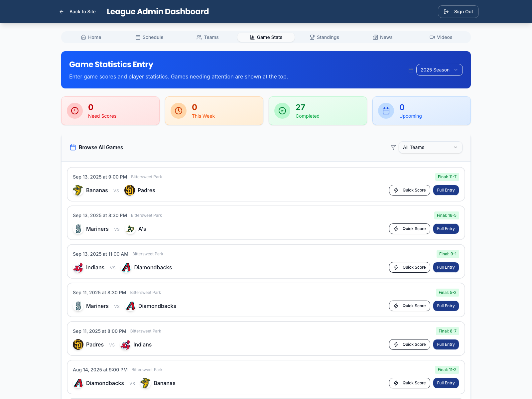Click the A's team logo
532x399 pixels.
pos(130,229)
